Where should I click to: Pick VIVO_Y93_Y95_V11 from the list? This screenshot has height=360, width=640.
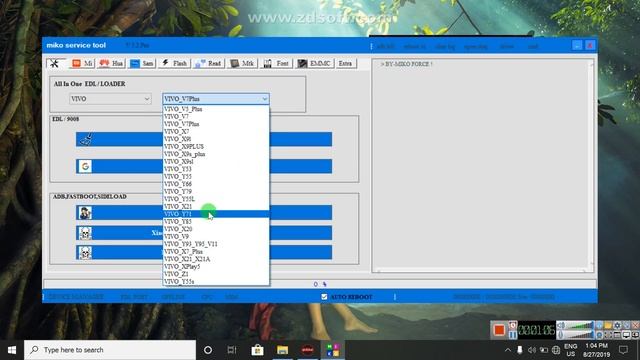pos(216,244)
